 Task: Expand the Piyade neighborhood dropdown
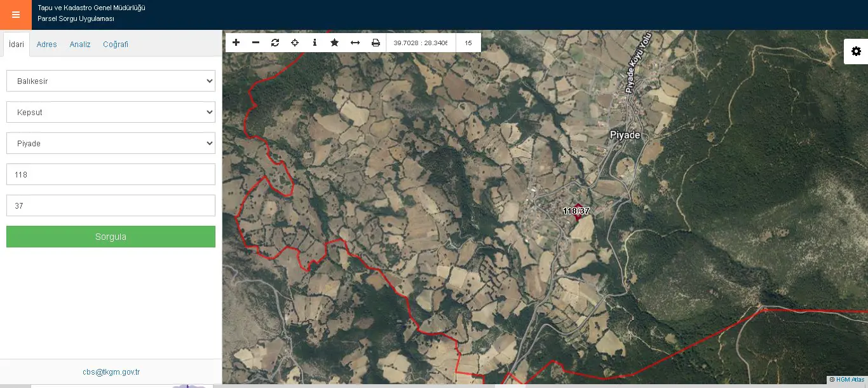111,143
